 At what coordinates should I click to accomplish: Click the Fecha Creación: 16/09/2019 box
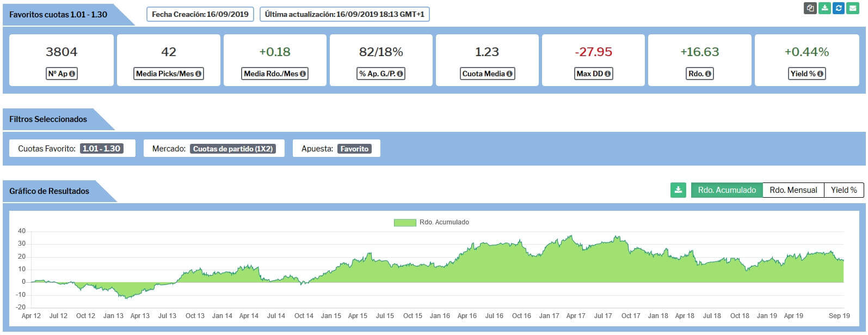coord(200,14)
